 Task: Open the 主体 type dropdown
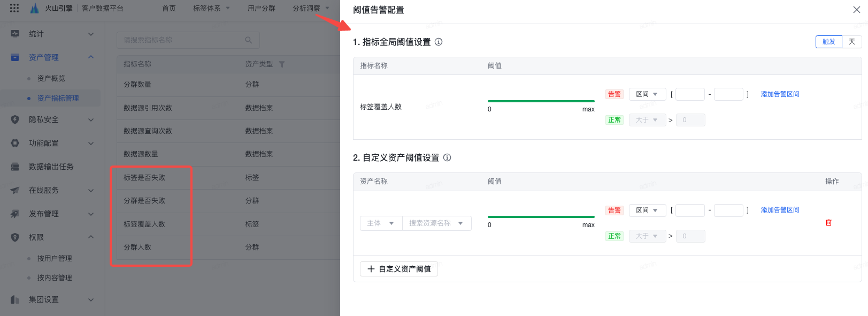[x=381, y=223]
